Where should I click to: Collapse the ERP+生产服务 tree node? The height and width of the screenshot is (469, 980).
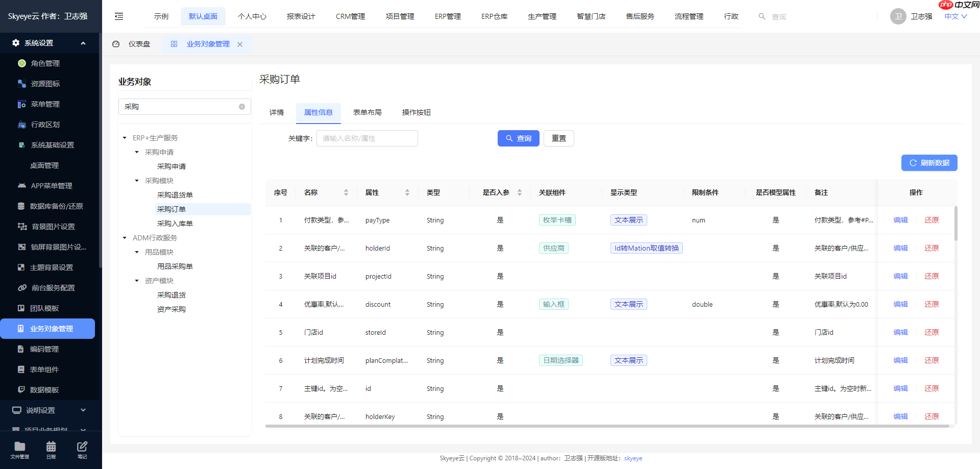124,137
